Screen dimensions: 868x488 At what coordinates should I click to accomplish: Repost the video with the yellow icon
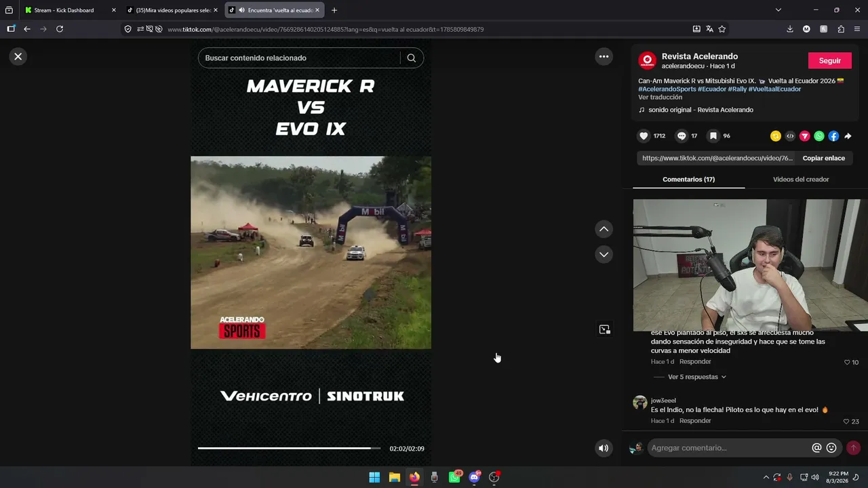coord(776,136)
